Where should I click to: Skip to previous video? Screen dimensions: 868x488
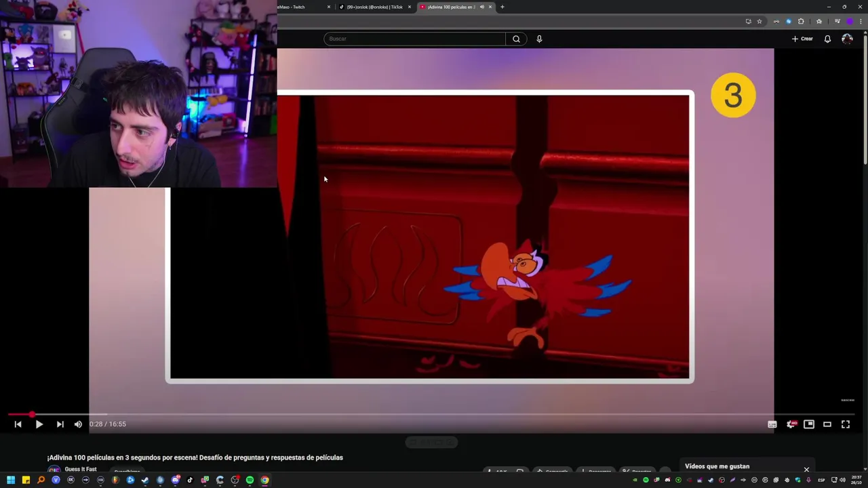(18, 424)
